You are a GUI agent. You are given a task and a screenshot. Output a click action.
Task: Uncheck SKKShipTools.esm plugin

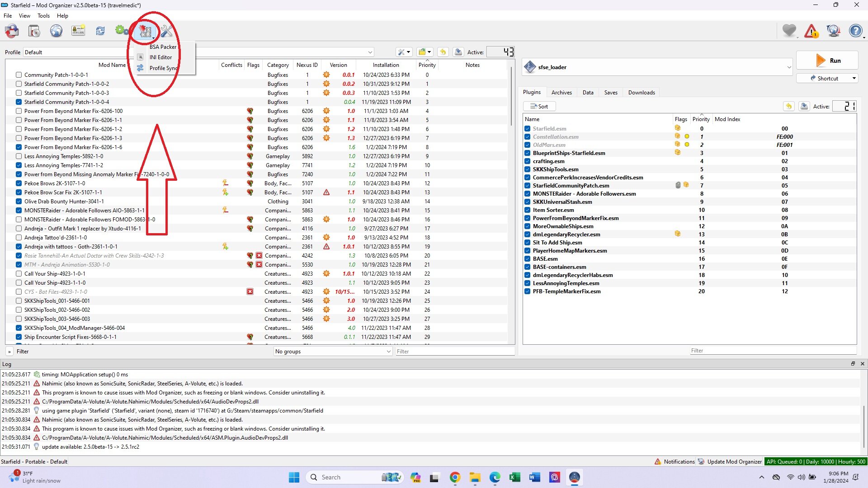click(527, 169)
